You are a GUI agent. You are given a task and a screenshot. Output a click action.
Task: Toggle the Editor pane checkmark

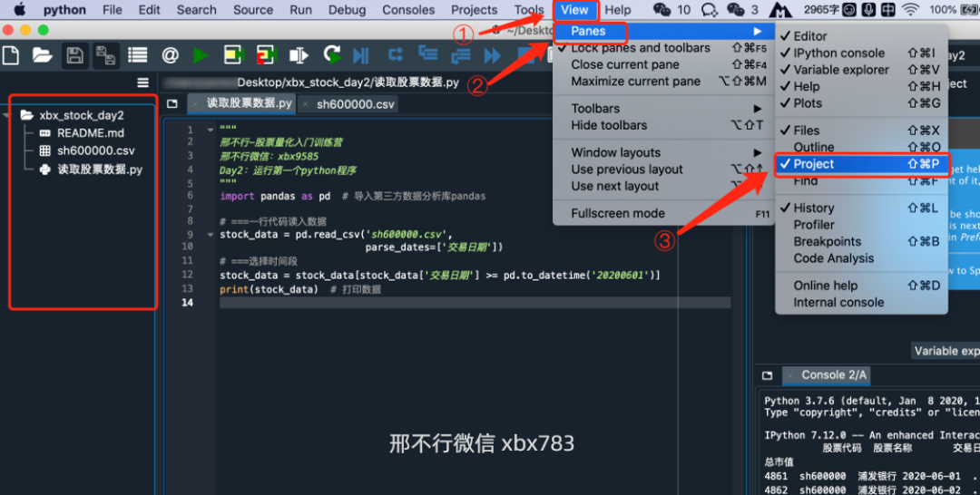(861, 36)
